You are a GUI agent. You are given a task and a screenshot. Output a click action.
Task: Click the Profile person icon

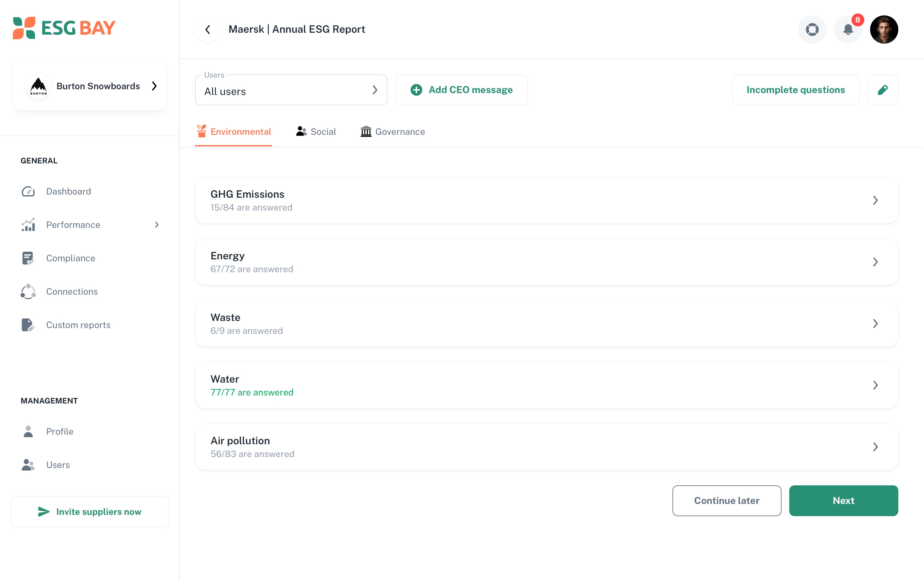(28, 431)
